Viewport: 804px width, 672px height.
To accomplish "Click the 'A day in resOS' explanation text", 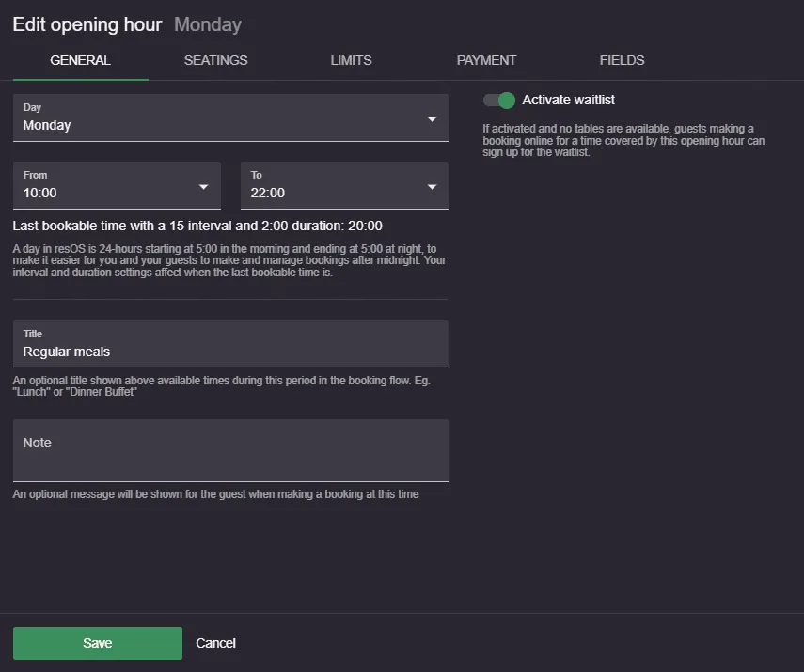I will 229,260.
